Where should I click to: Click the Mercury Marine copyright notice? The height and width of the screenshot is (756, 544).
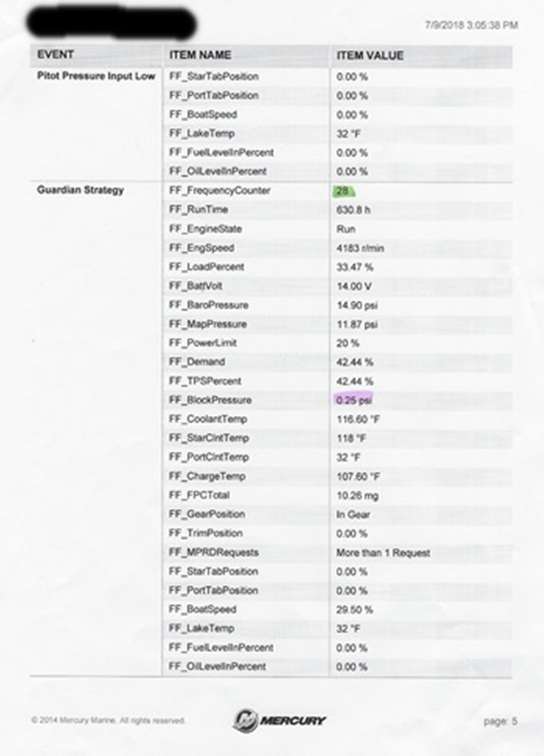point(109,721)
